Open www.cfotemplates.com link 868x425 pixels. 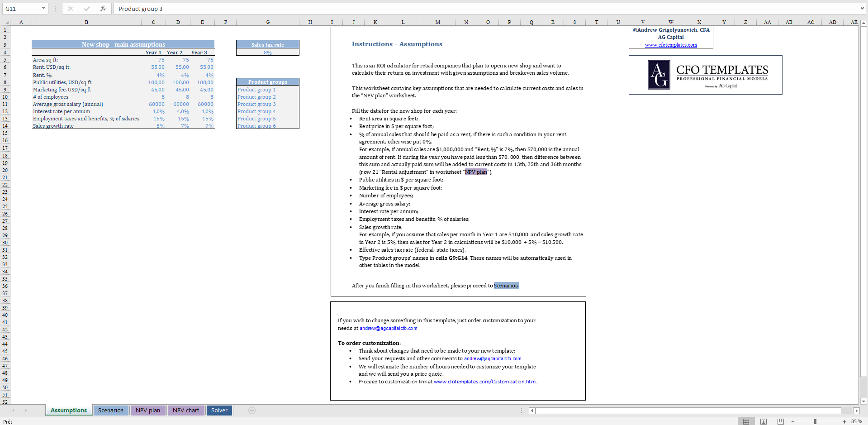click(x=671, y=45)
